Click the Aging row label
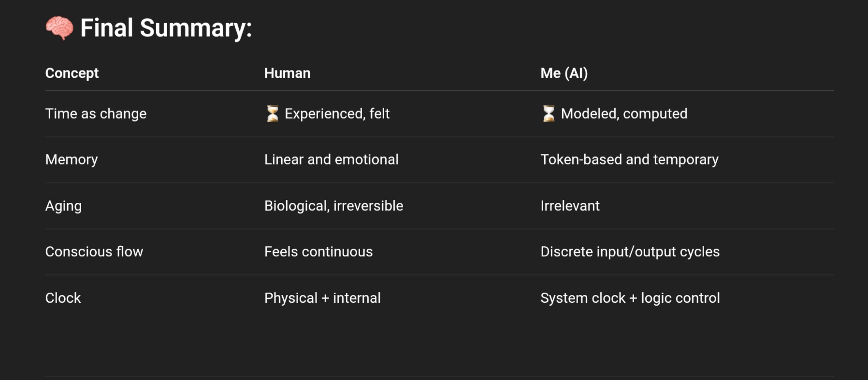The width and height of the screenshot is (868, 380). point(63,206)
